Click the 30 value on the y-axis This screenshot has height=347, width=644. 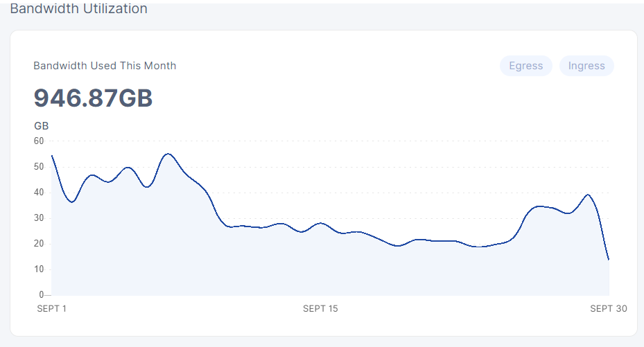point(38,217)
